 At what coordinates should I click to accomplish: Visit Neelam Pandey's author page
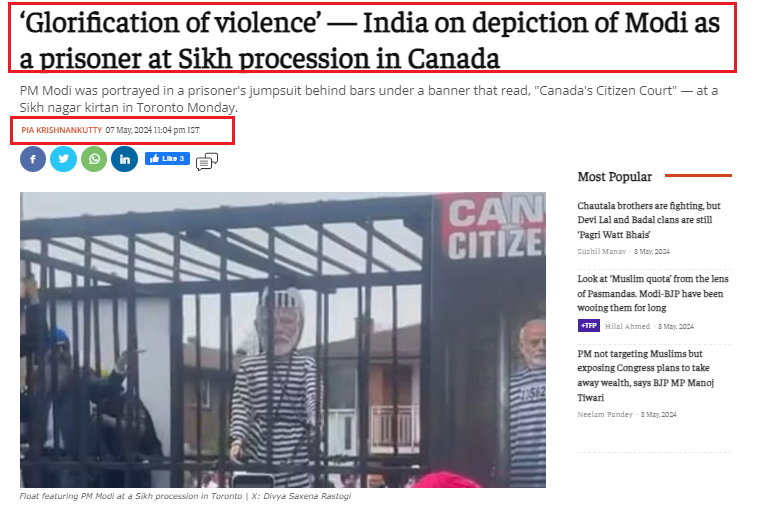(x=605, y=414)
